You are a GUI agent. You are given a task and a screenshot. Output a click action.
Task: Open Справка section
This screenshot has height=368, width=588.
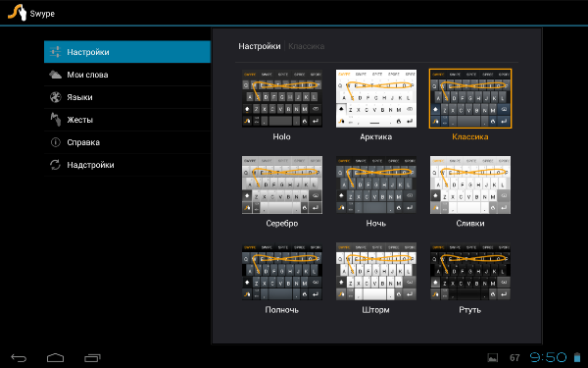click(127, 142)
